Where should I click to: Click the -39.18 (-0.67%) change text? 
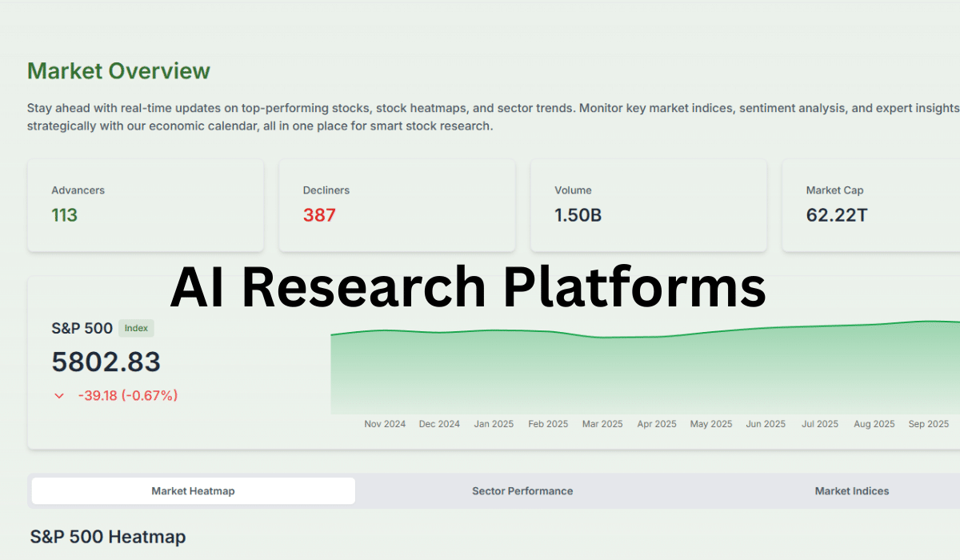pos(128,395)
